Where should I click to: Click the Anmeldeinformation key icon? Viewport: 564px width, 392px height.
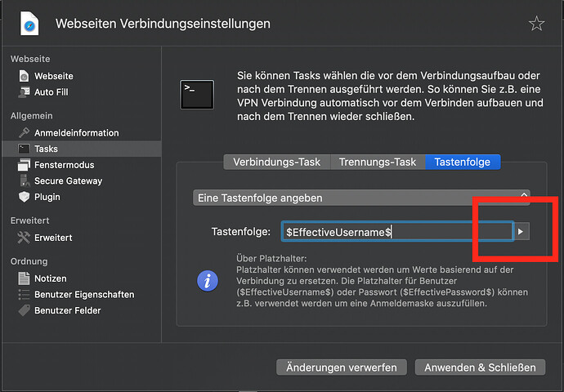[24, 132]
